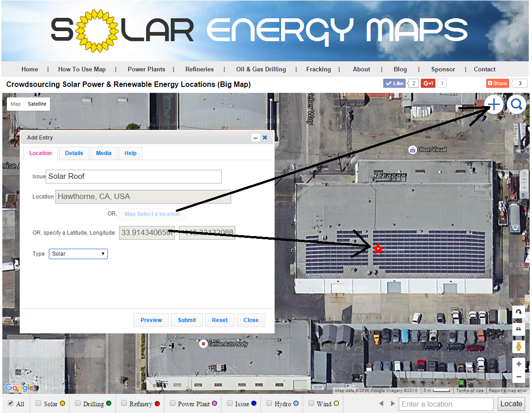The width and height of the screenshot is (532, 414).
Task: Click the search magnifier icon
Action: 516,104
